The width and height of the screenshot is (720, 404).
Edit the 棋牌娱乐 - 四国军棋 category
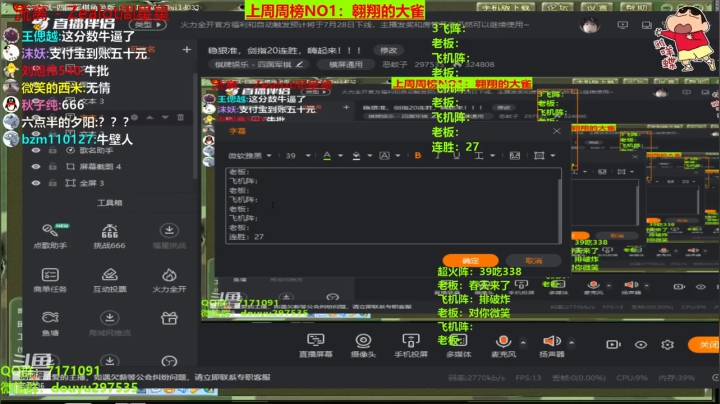pos(259,64)
